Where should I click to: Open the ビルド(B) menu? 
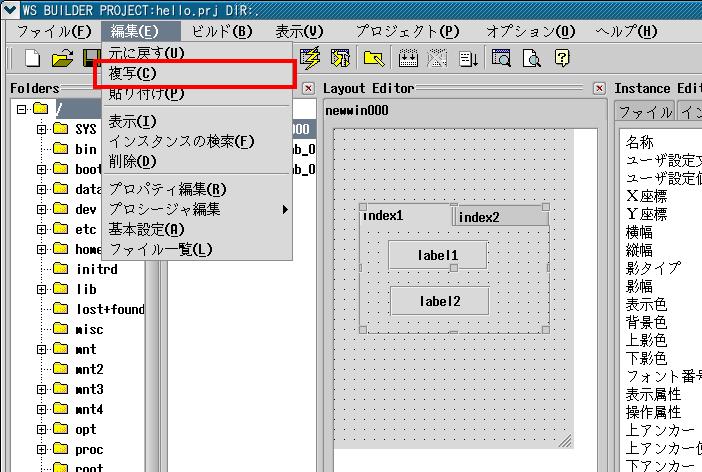point(222,31)
